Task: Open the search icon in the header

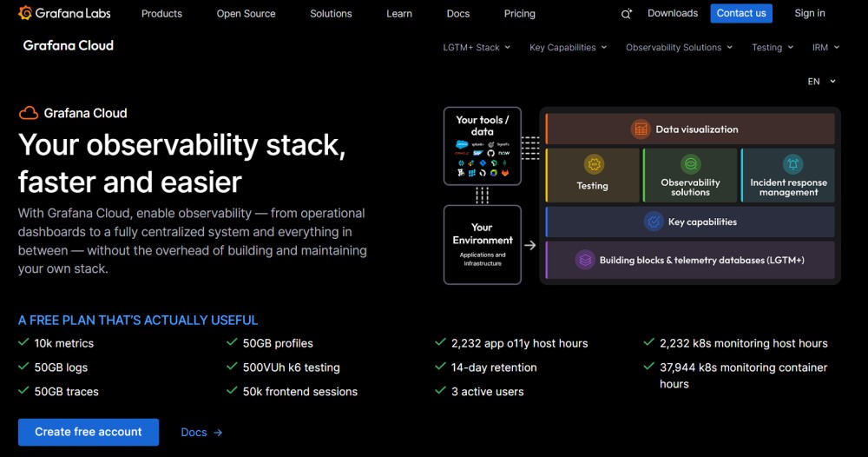Action: click(627, 14)
